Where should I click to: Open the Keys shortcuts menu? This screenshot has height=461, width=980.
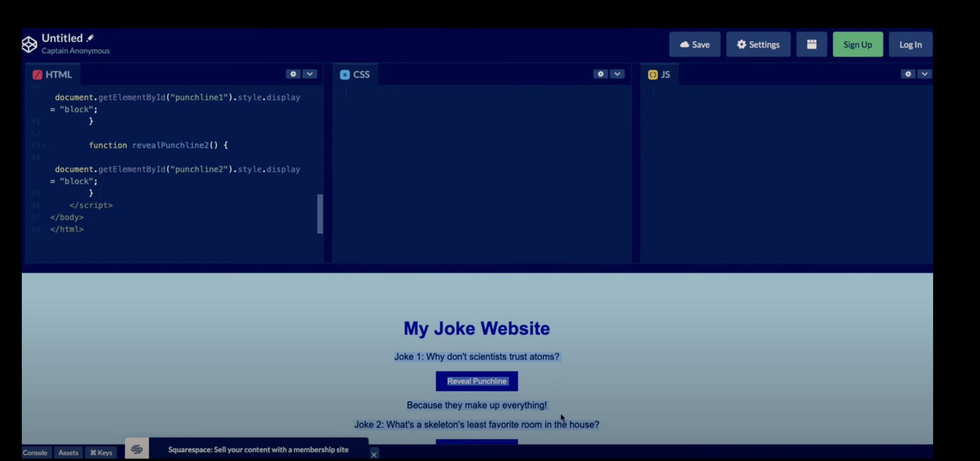101,453
